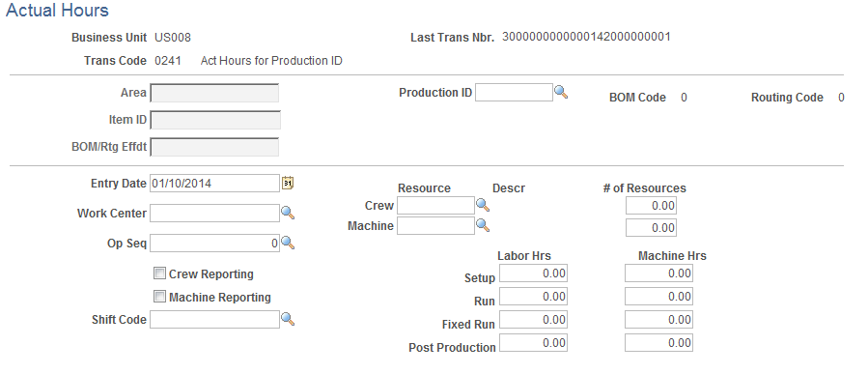This screenshot has width=868, height=374.
Task: Open the Work Center lookup magnifier
Action: (288, 213)
